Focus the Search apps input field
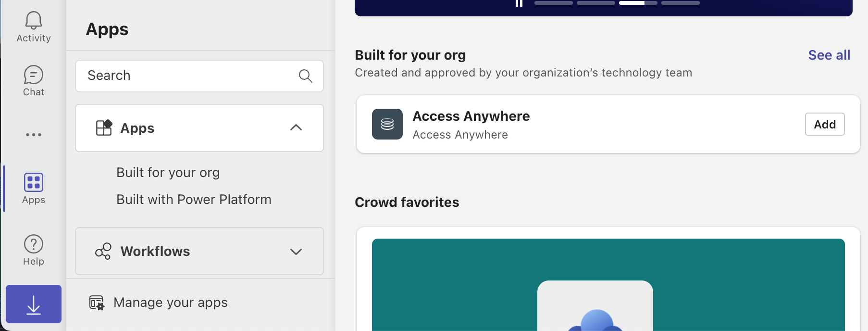The height and width of the screenshot is (331, 868). 190,76
